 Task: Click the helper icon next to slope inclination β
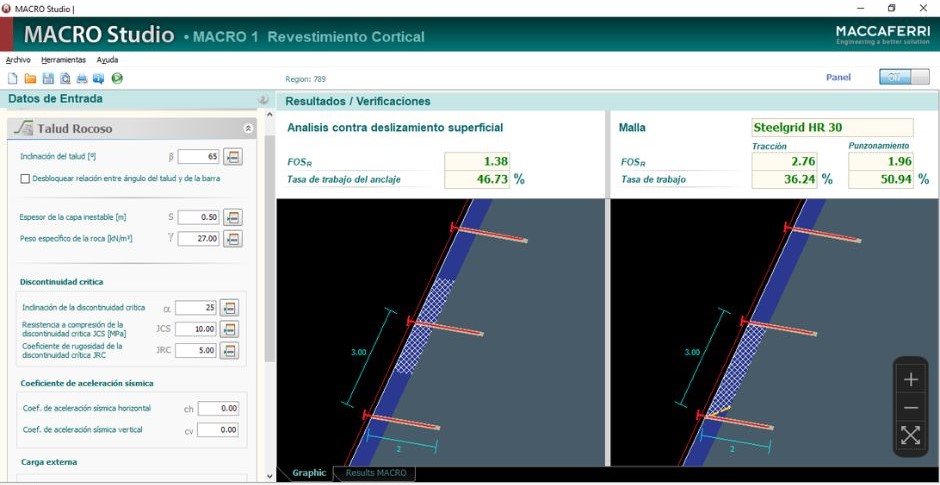click(233, 157)
